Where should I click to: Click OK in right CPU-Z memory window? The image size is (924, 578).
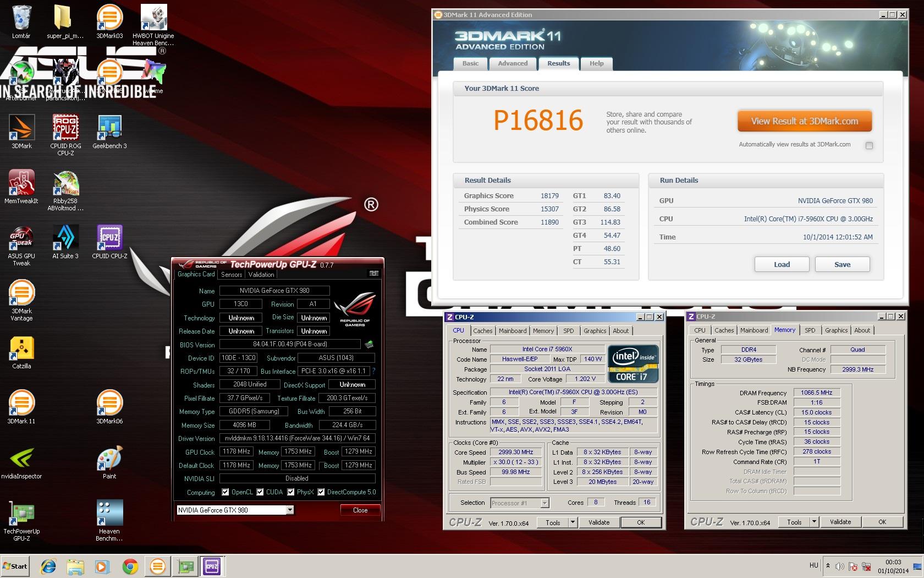pyautogui.click(x=882, y=522)
